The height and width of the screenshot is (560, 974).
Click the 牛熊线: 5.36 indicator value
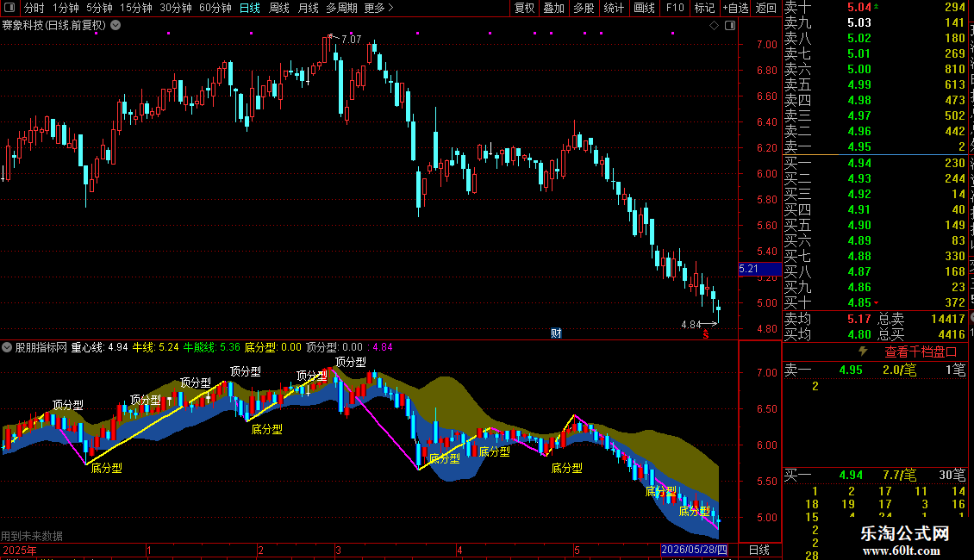tap(212, 347)
